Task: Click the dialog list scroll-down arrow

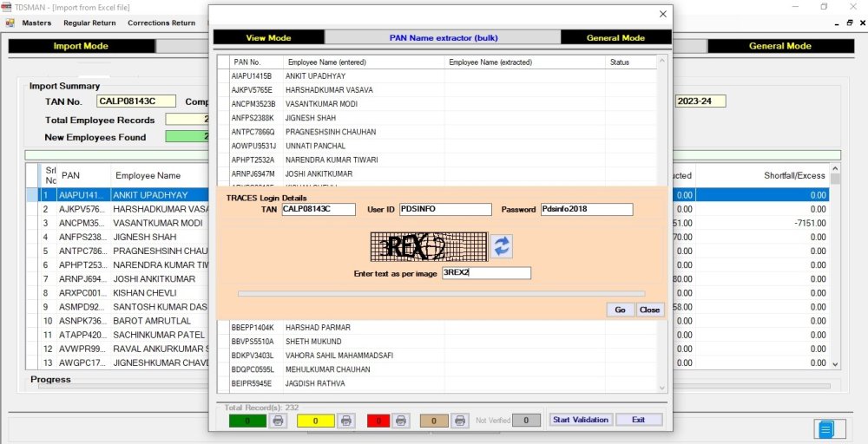Action: (x=661, y=388)
